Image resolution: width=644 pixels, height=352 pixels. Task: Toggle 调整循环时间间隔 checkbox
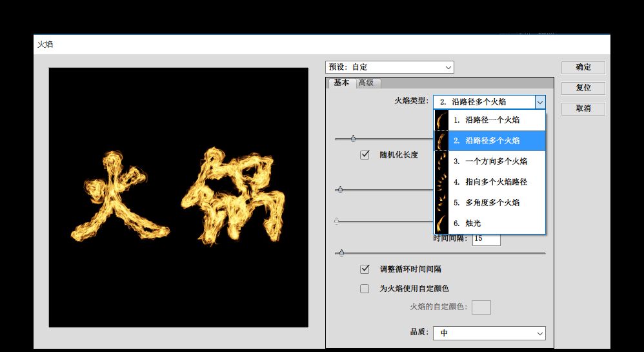pos(365,269)
